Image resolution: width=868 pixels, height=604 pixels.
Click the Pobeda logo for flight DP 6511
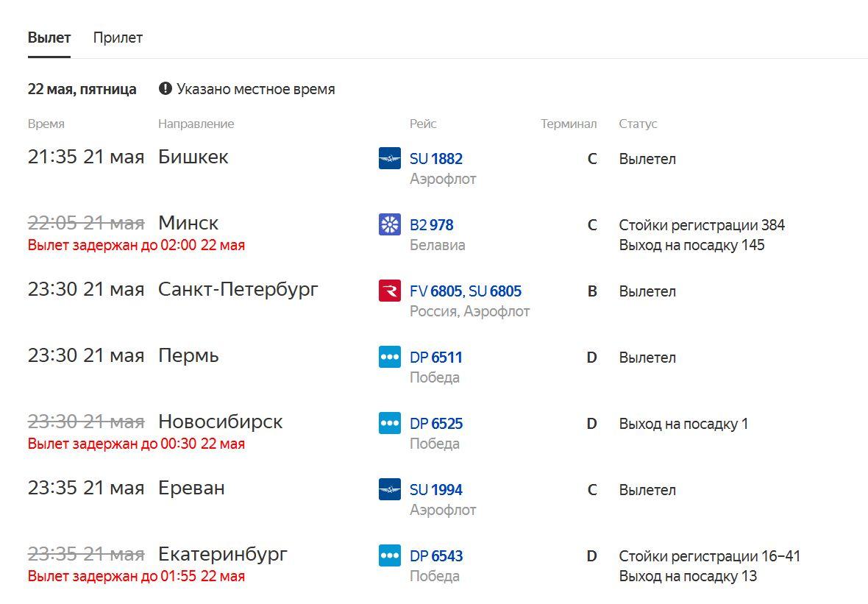tap(390, 357)
